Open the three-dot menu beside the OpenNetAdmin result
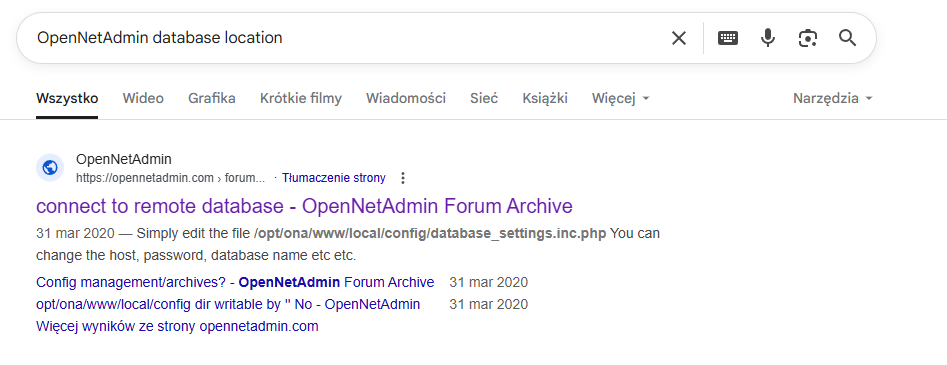The width and height of the screenshot is (947, 365). click(403, 178)
